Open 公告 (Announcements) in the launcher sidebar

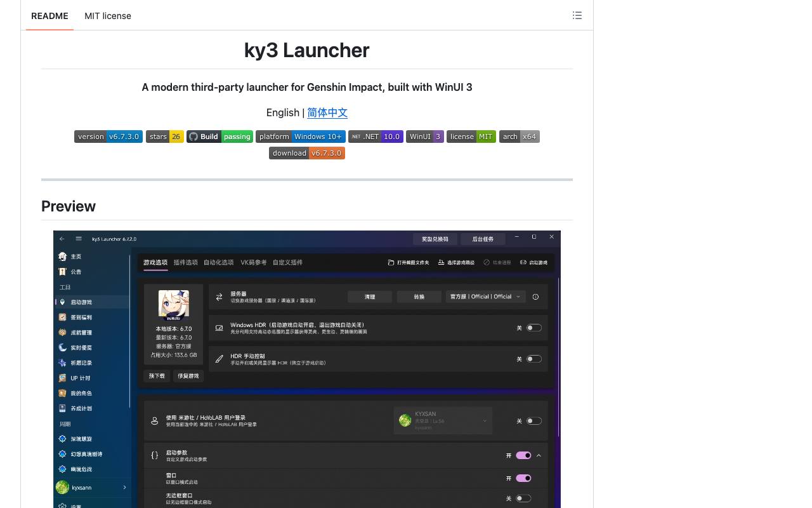point(92,272)
